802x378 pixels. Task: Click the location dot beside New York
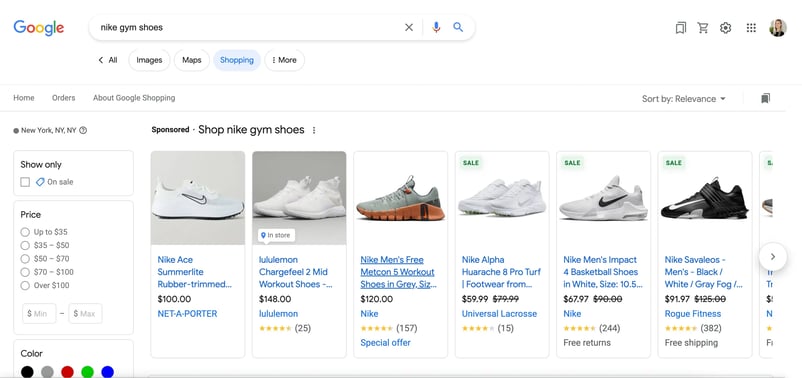[16, 131]
